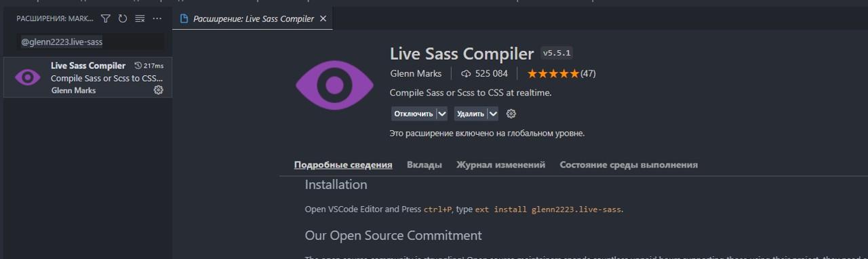
Task: Open the Журнал изменений tab
Action: [x=500, y=165]
